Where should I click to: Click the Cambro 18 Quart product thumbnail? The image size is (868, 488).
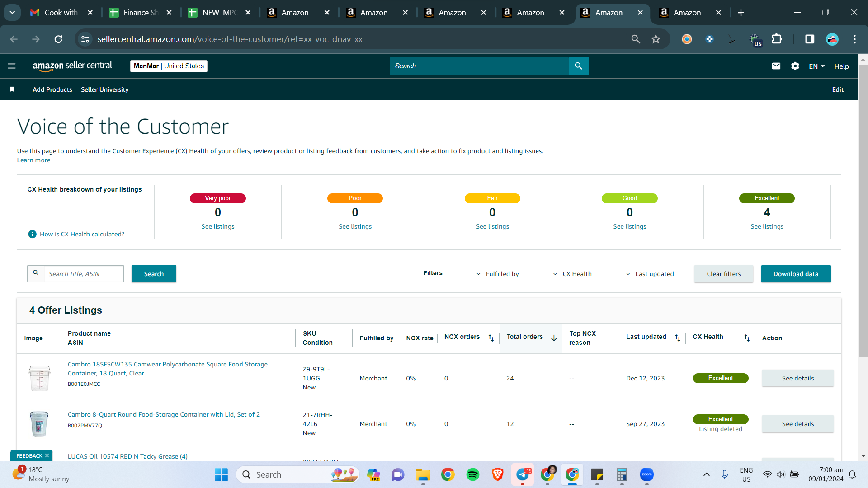coord(39,378)
